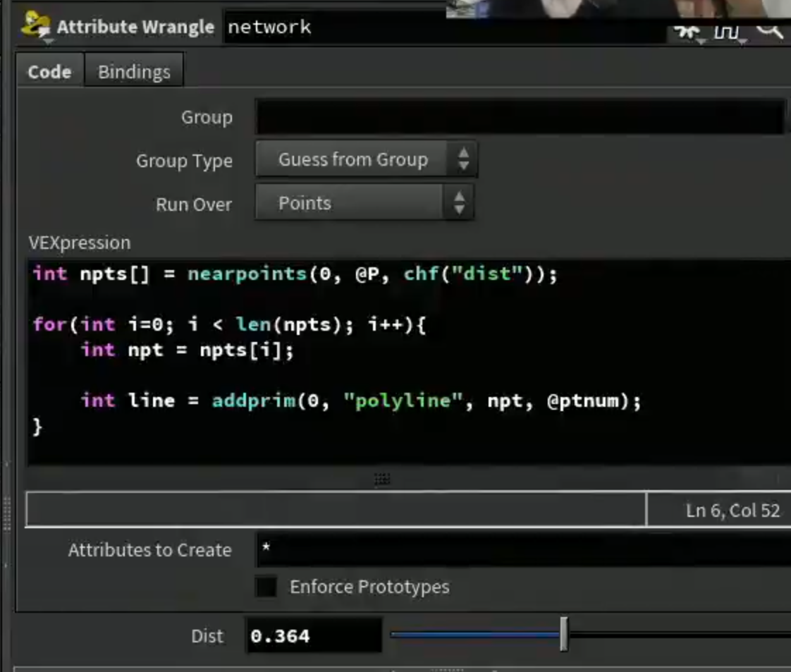This screenshot has height=672, width=791.
Task: Select the Code tab
Action: tap(49, 72)
